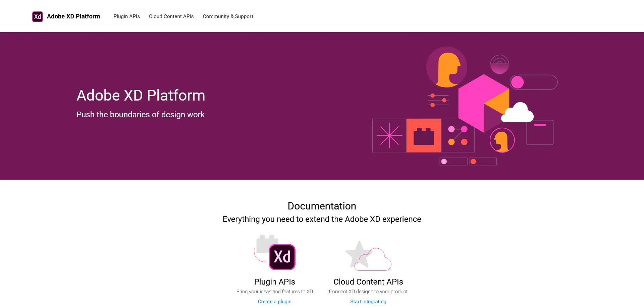Open the Cloud Content APIs nav menu
The width and height of the screenshot is (644, 308).
pos(171,16)
